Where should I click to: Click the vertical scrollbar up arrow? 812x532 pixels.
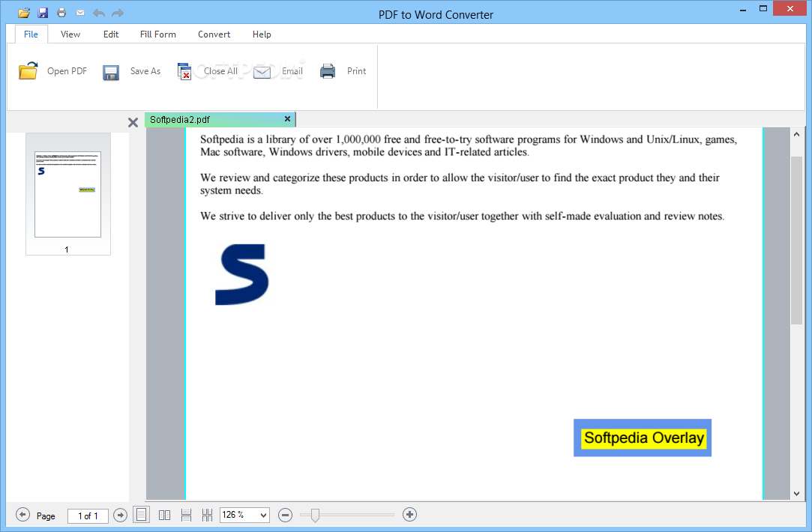pyautogui.click(x=796, y=134)
